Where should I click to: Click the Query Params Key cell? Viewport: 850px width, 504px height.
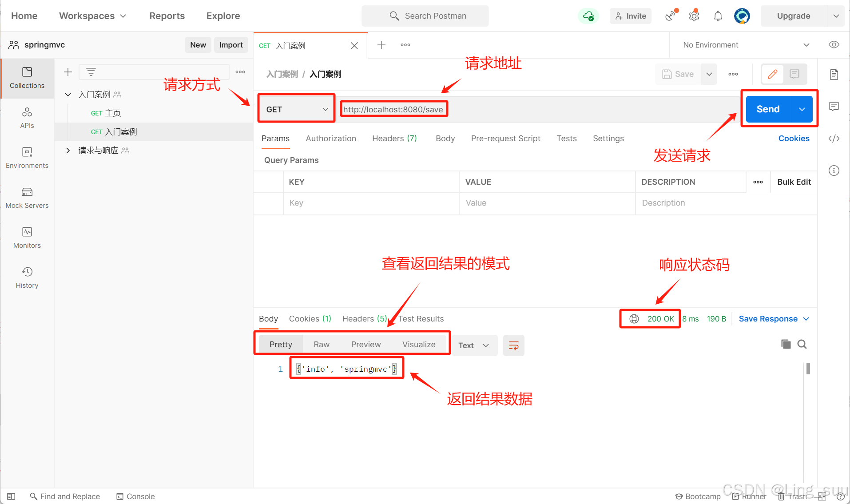[371, 203]
